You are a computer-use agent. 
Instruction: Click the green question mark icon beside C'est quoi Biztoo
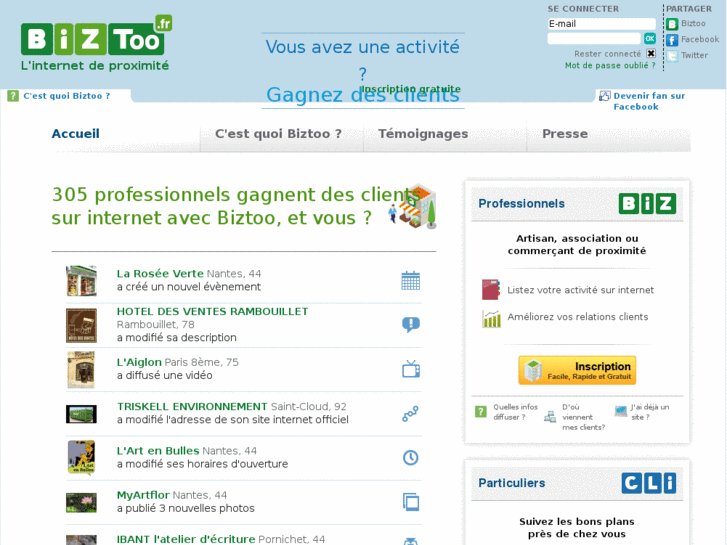(13, 96)
